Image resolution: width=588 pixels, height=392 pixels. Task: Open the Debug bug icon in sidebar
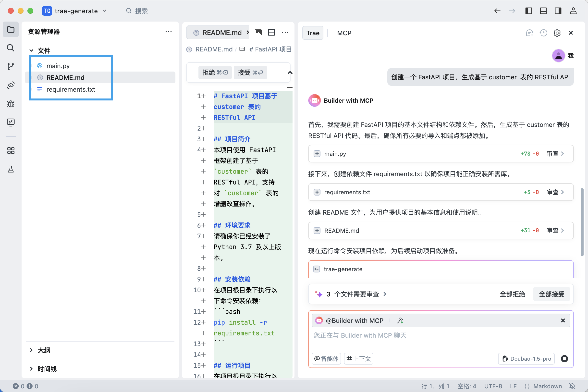(x=11, y=104)
